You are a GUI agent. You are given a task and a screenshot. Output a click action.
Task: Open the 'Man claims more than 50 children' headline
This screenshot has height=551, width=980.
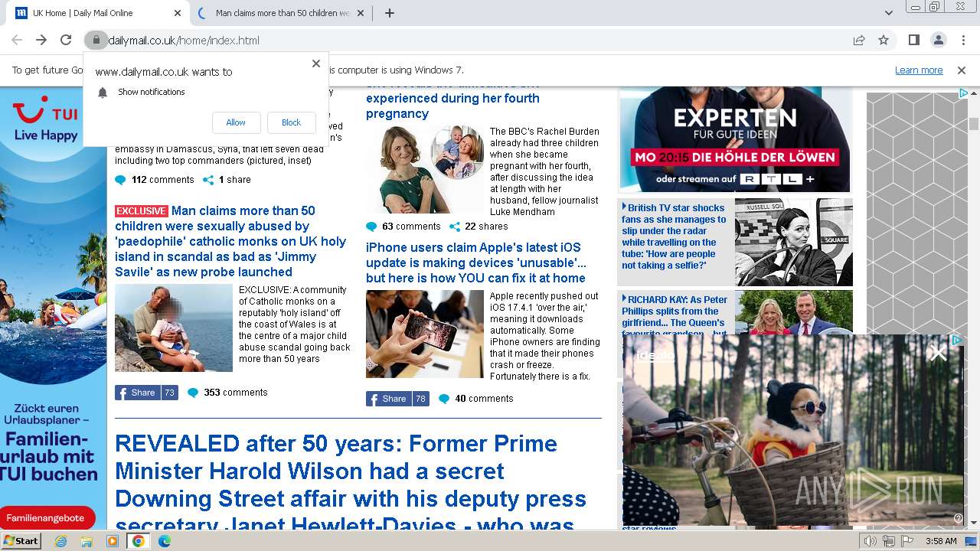coord(230,241)
